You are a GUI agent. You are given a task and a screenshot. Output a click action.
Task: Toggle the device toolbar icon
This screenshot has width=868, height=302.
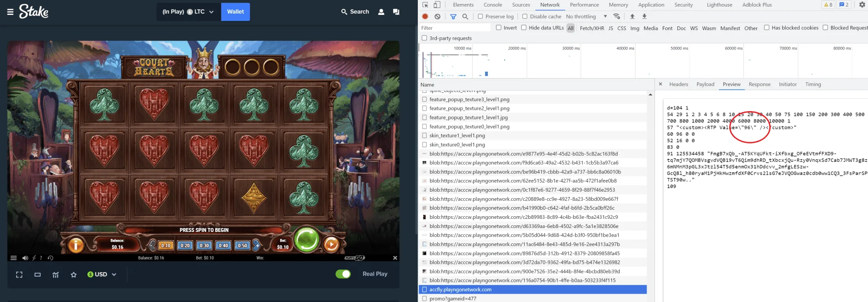(x=437, y=5)
